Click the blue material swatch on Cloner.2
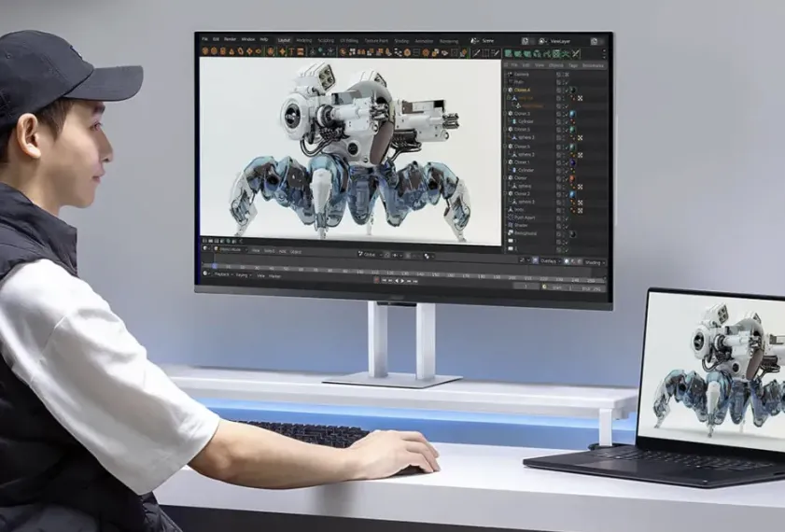The width and height of the screenshot is (785, 532). click(x=572, y=193)
